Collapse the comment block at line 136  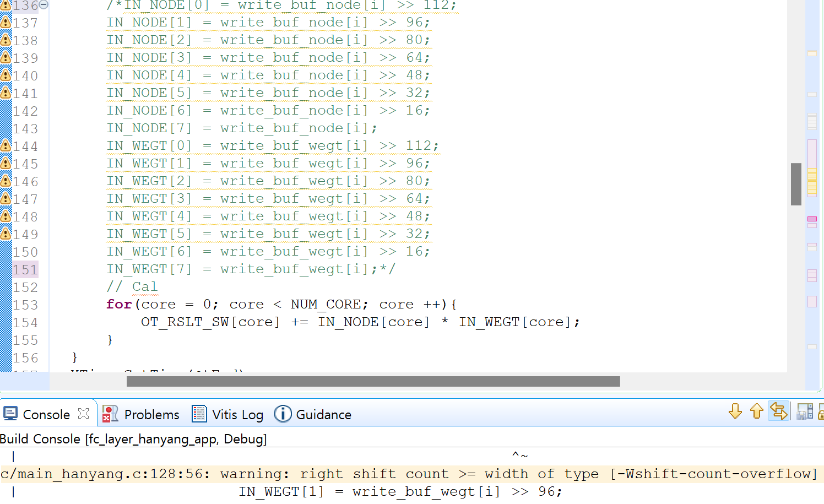pyautogui.click(x=44, y=4)
